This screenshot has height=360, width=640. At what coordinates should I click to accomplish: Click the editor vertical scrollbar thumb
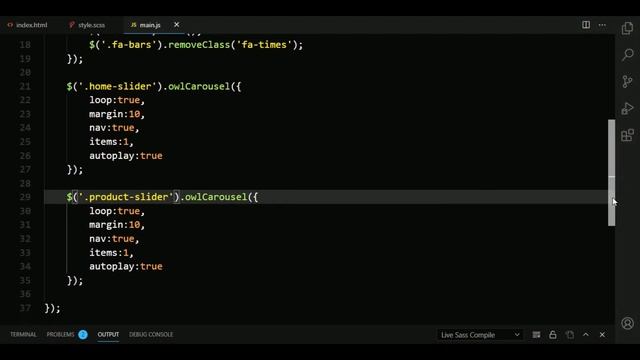pyautogui.click(x=611, y=173)
